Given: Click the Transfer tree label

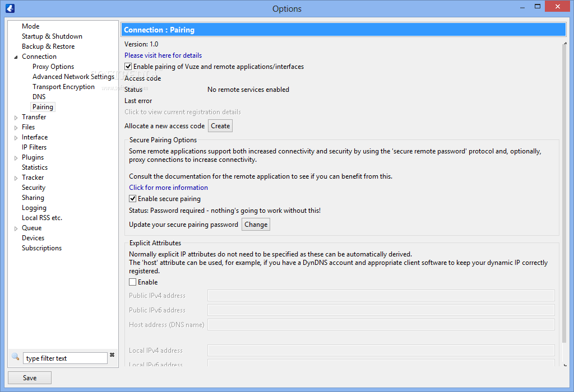Looking at the screenshot, I should (34, 116).
